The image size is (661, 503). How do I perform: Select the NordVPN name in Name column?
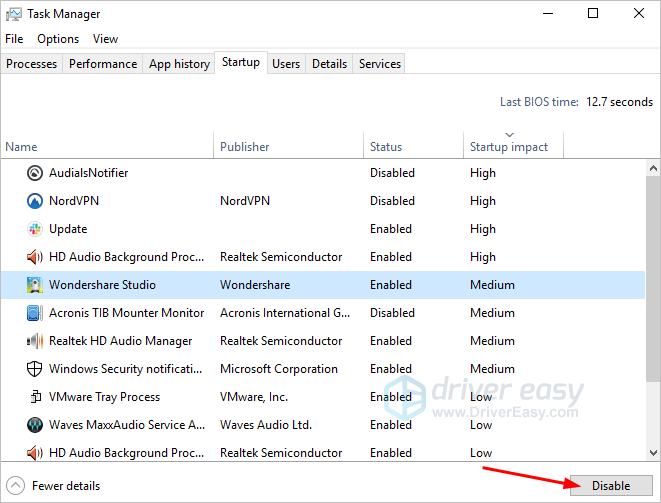coord(74,201)
